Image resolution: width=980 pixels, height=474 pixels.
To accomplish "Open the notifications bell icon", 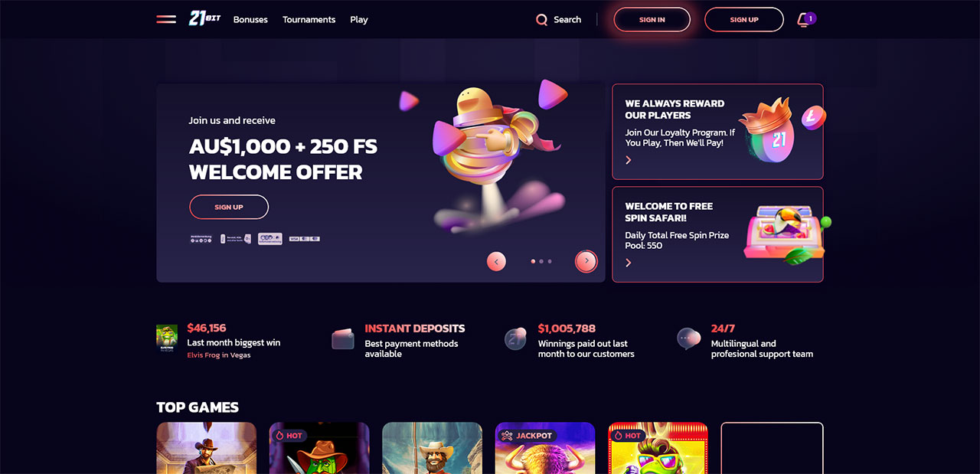I will click(804, 20).
